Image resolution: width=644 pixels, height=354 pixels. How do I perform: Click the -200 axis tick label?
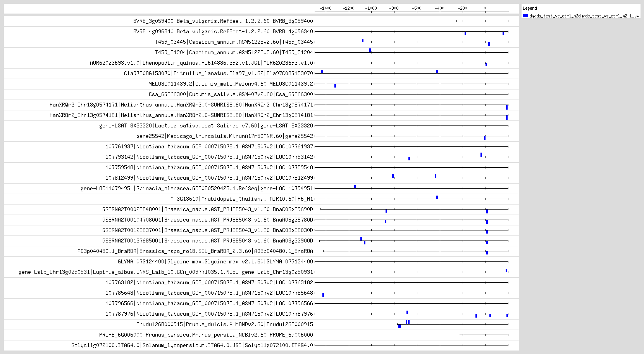[462, 8]
